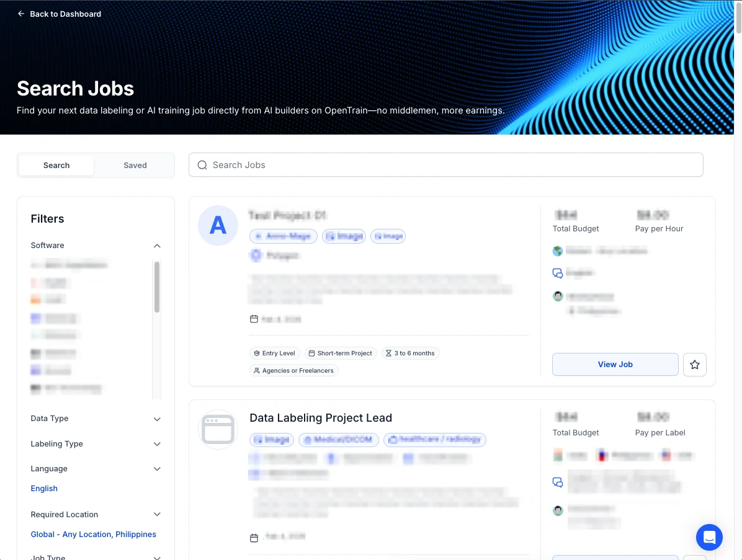The height and width of the screenshot is (560, 742).
Task: Click the Filters heading
Action: [47, 218]
